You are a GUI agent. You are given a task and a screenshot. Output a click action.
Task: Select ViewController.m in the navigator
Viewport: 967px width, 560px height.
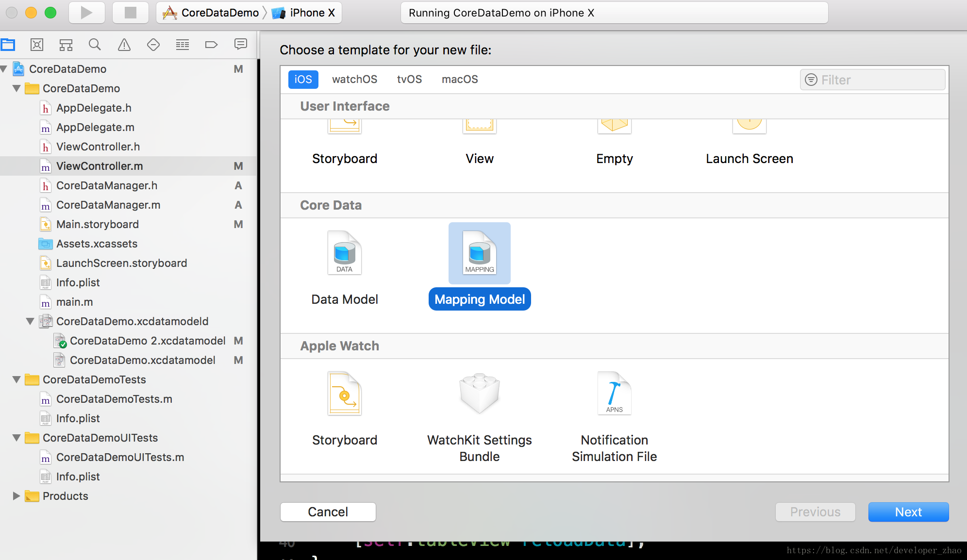tap(128, 166)
